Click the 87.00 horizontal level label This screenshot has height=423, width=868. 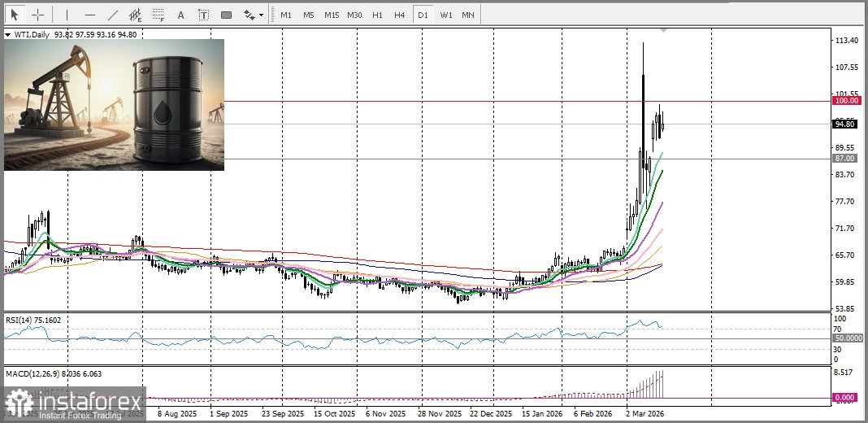[844, 159]
